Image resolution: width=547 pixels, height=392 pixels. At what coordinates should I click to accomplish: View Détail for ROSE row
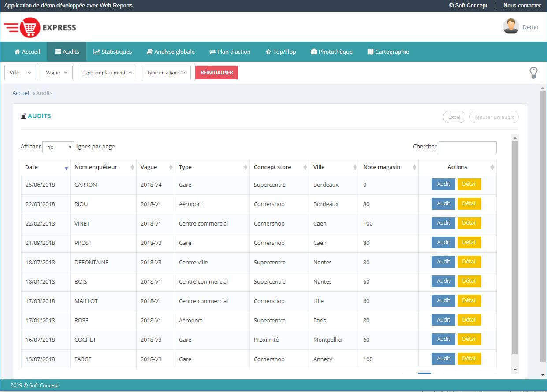469,320
